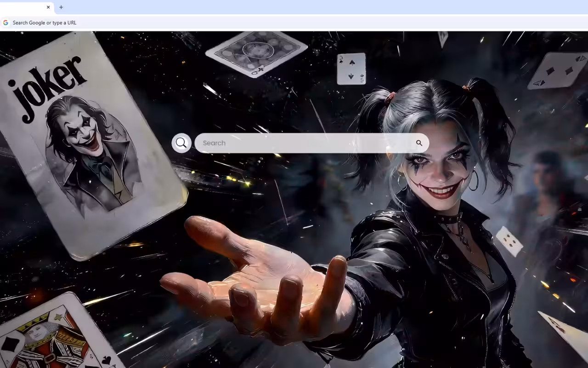Select the blank active tab

pyautogui.click(x=27, y=7)
